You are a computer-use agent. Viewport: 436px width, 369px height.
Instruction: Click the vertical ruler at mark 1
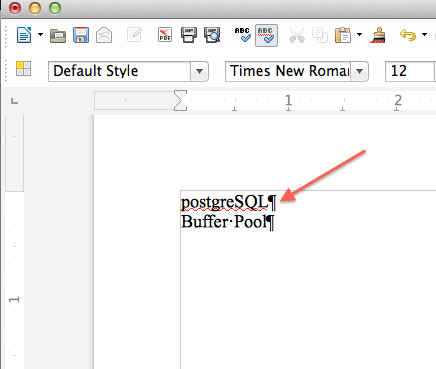[14, 300]
